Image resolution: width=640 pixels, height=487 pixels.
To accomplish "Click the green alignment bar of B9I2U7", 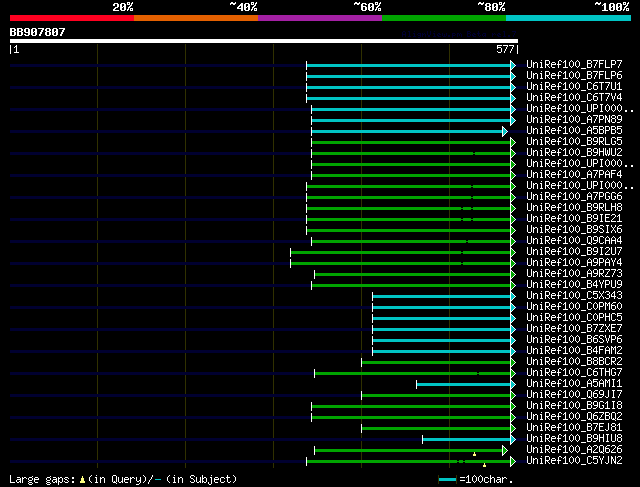I will (x=401, y=253).
